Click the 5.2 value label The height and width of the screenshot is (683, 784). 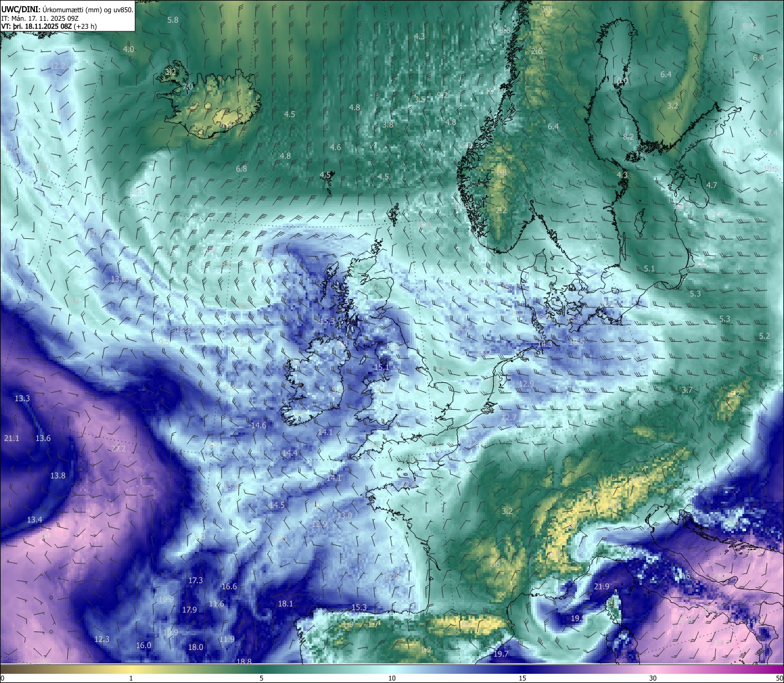(x=764, y=336)
